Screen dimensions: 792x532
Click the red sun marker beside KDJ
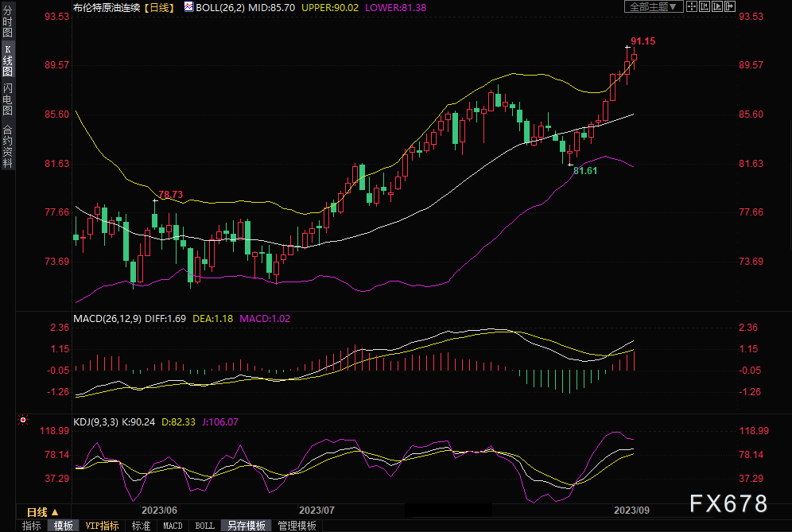pyautogui.click(x=23, y=420)
